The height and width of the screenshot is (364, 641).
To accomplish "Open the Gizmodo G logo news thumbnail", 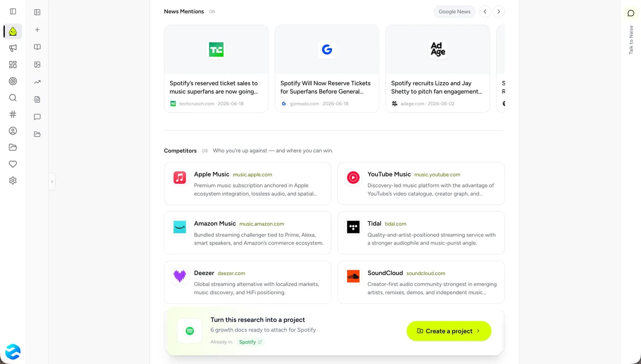I will tap(327, 49).
